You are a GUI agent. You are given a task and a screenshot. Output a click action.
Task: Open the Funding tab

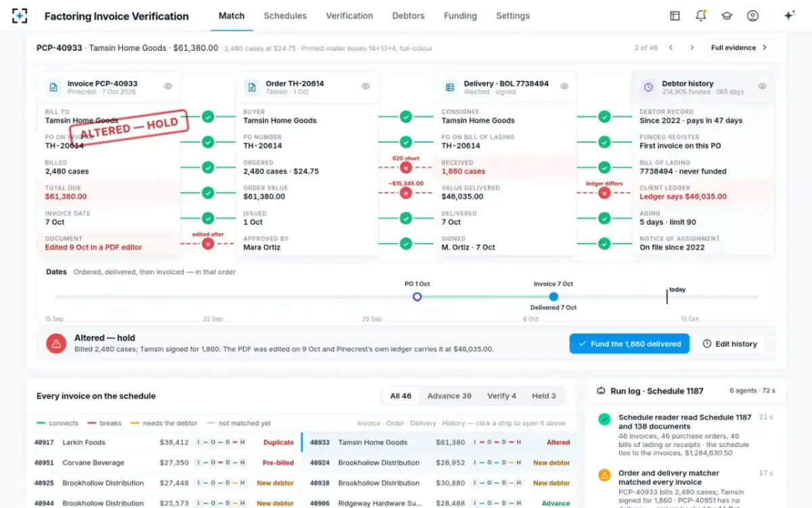460,16
